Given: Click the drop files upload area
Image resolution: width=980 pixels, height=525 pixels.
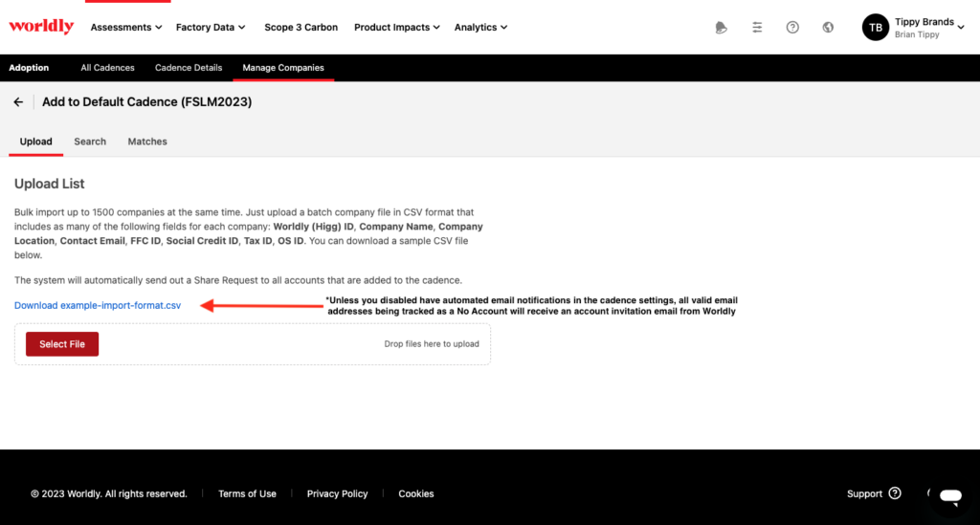Looking at the screenshot, I should 253,344.
